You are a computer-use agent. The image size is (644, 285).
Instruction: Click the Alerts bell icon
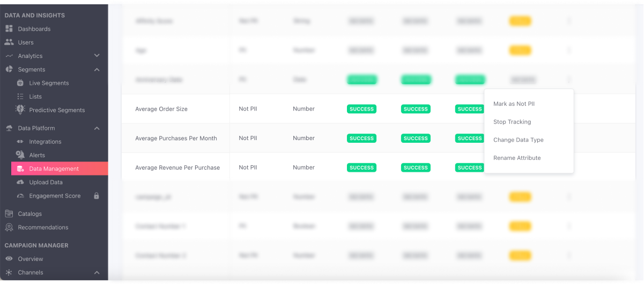20,155
